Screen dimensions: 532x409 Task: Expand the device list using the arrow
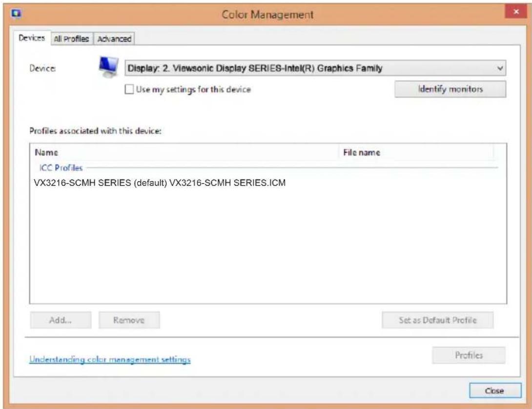(500, 68)
